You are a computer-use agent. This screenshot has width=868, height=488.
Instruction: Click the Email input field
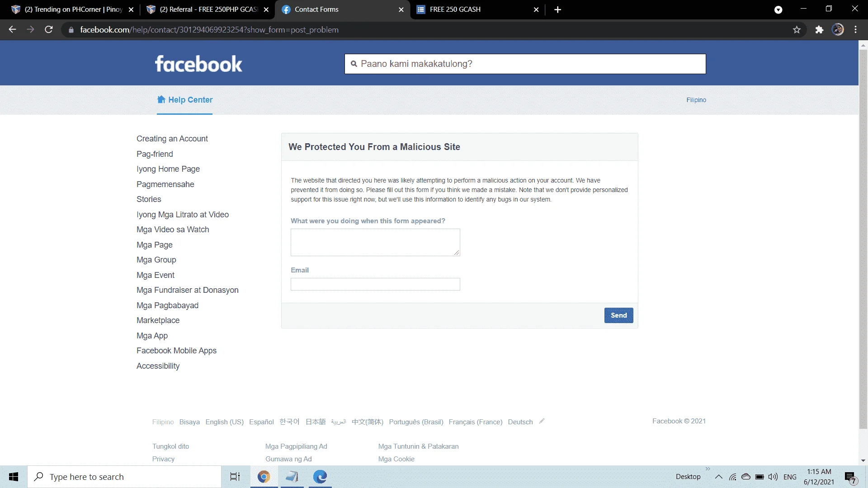pos(375,284)
